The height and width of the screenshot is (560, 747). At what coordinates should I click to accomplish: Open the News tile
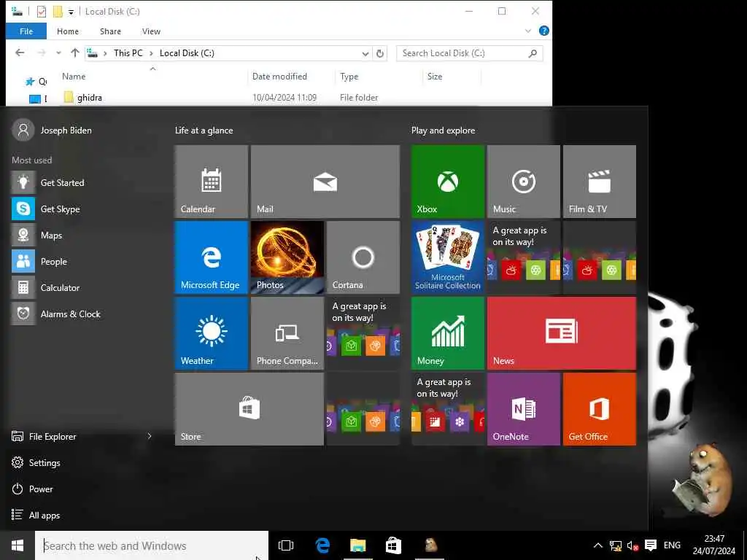[562, 333]
